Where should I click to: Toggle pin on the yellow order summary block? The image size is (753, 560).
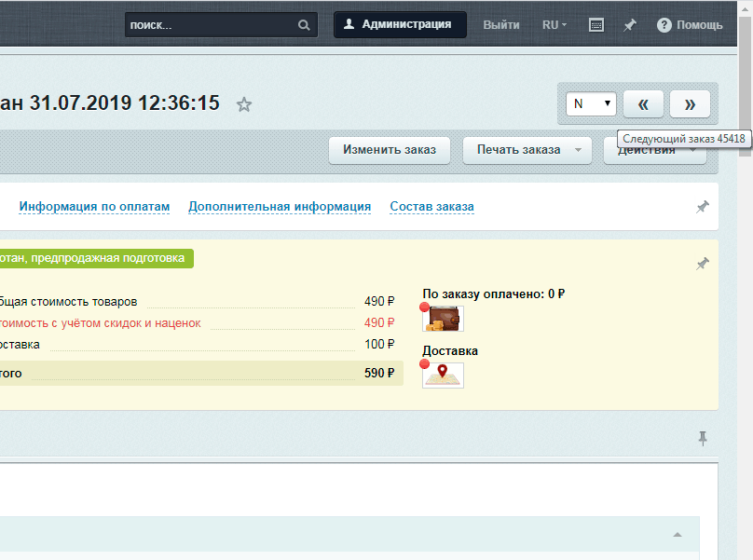703,265
